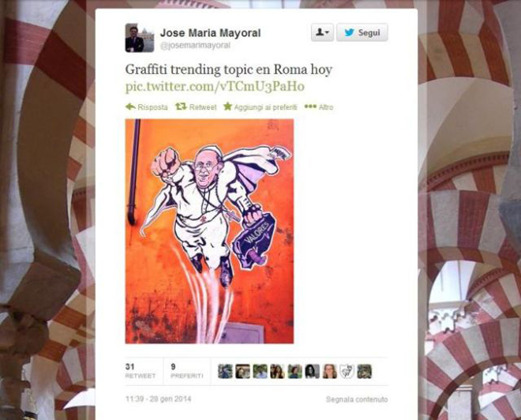Click the Retweet arrows icon

181,107
